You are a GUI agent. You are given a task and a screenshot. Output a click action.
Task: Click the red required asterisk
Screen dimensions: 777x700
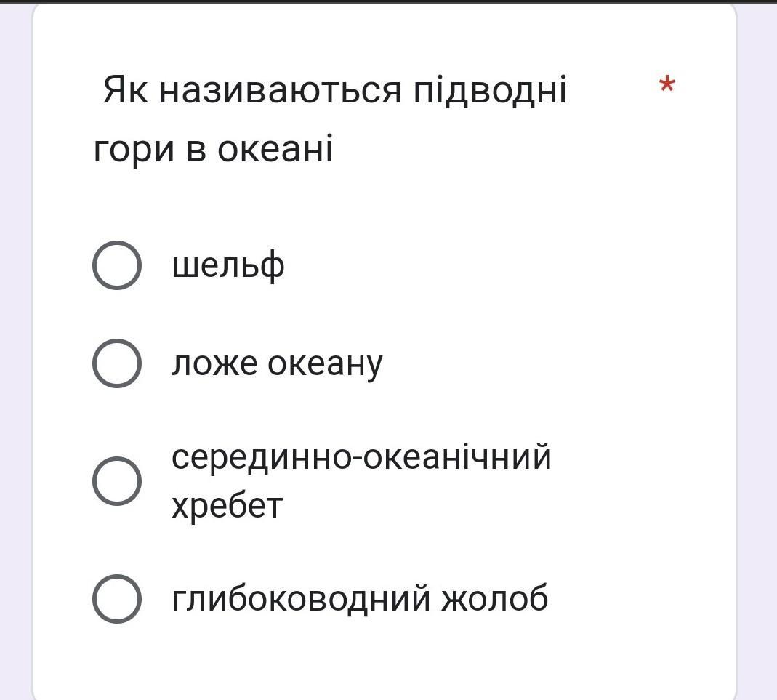click(667, 85)
